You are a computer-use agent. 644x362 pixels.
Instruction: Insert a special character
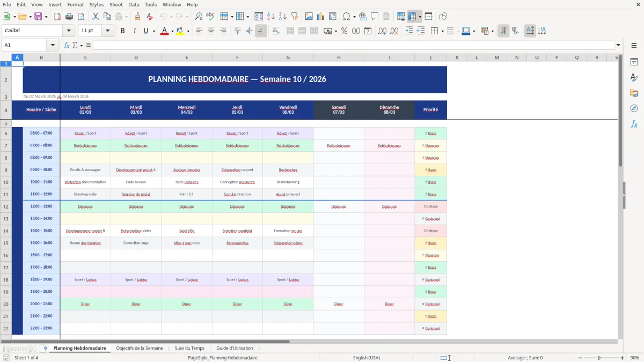(348, 16)
